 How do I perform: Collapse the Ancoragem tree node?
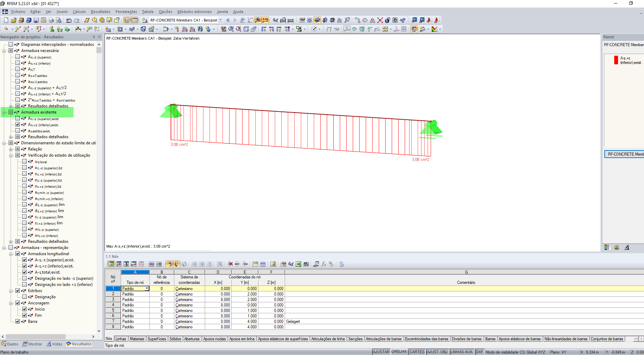tap(11, 303)
